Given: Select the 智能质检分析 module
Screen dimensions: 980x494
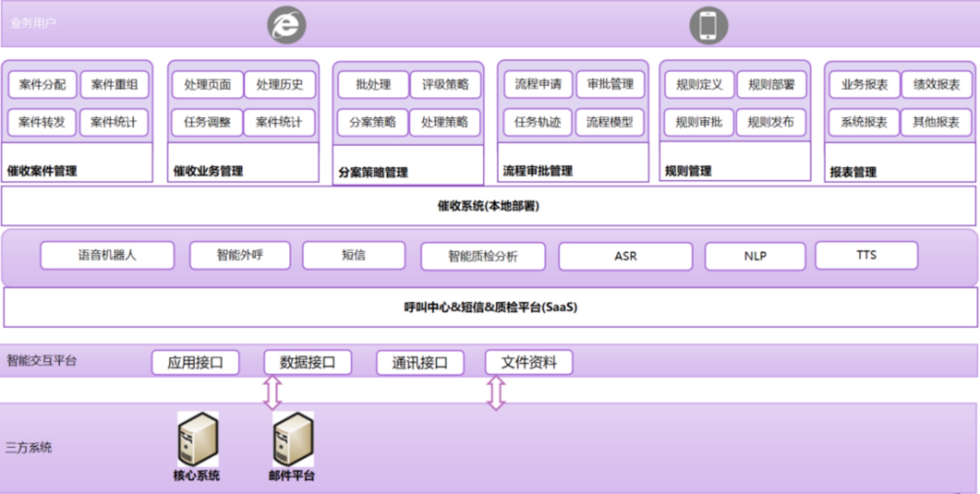Looking at the screenshot, I should click(x=483, y=256).
